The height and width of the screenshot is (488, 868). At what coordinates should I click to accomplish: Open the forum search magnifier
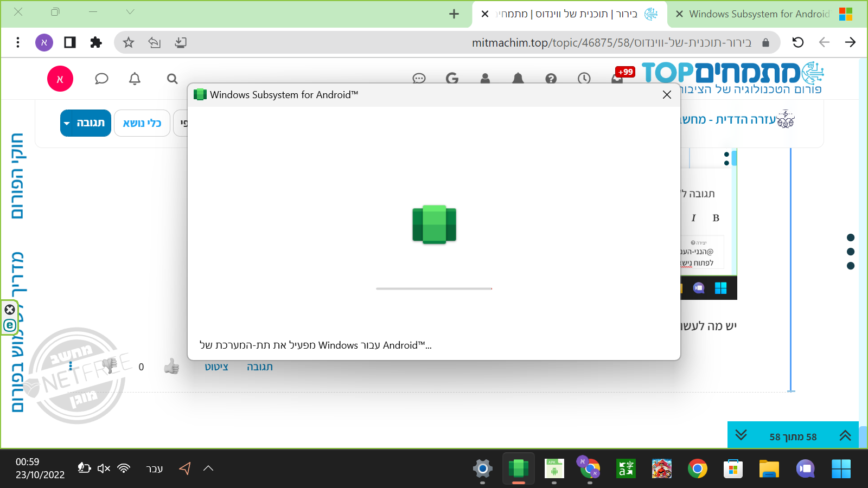pos(172,79)
